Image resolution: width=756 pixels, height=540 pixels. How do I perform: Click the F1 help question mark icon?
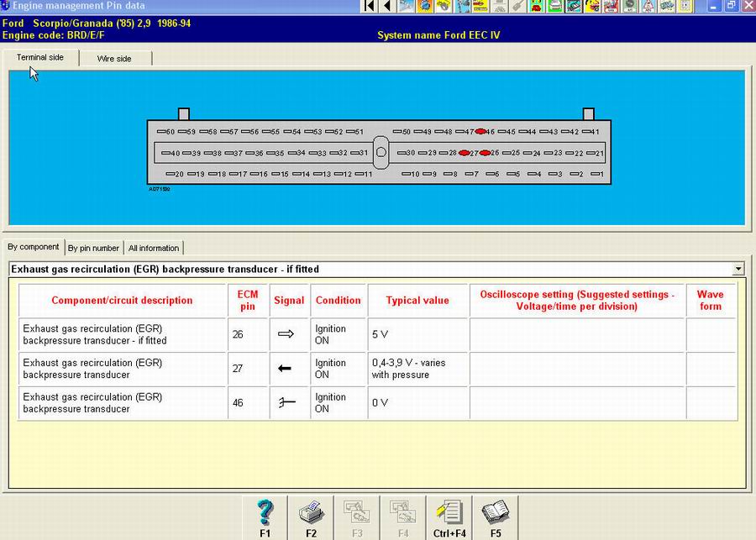click(x=265, y=512)
